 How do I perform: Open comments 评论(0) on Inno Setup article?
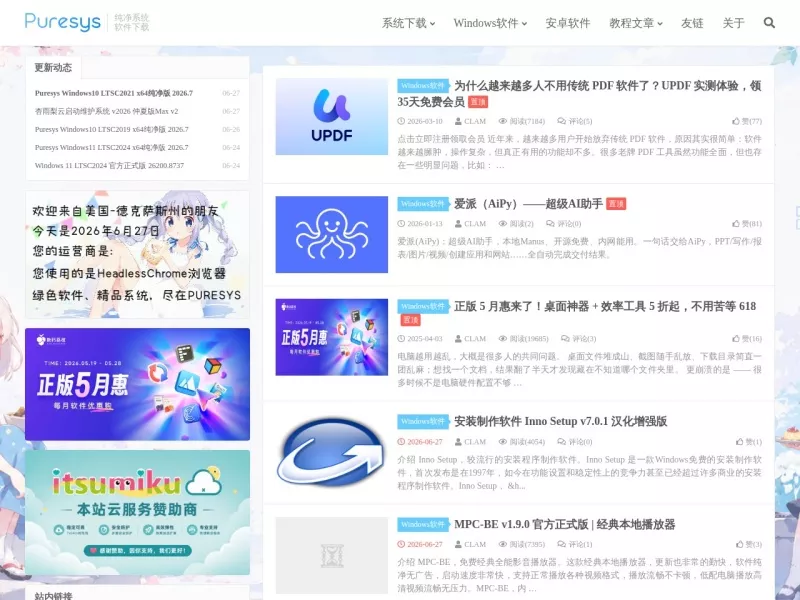574,442
